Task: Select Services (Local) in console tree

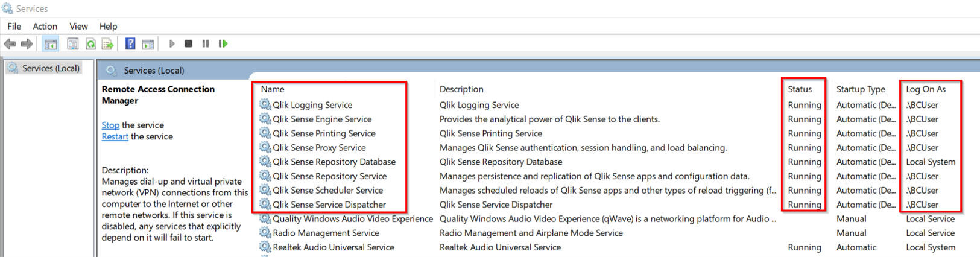Action: click(x=43, y=68)
